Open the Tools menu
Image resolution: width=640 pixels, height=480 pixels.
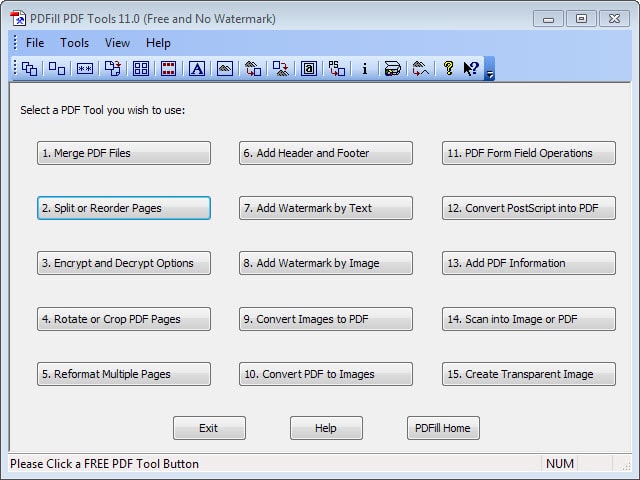pyautogui.click(x=74, y=43)
